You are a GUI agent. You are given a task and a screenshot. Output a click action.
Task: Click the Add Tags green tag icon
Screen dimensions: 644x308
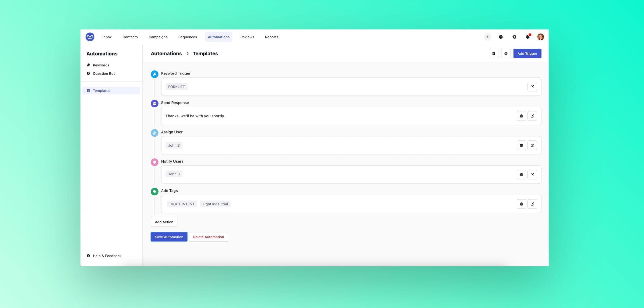154,192
